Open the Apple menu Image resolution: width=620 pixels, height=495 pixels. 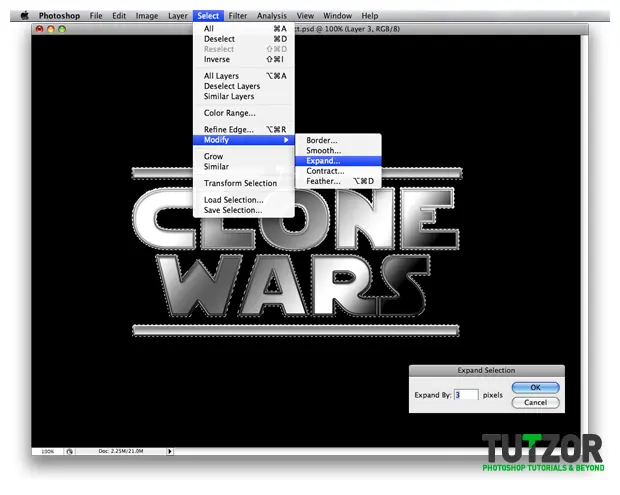(x=25, y=16)
